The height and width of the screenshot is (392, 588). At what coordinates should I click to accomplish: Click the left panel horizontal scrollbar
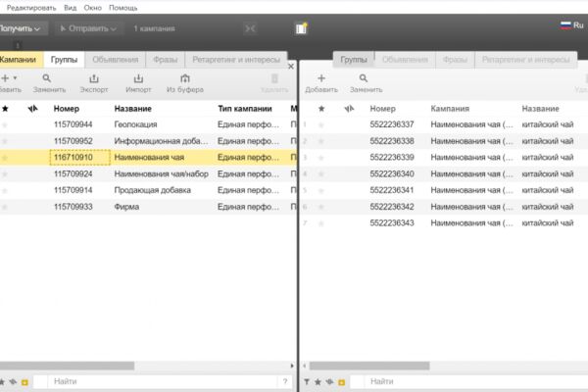(67, 366)
